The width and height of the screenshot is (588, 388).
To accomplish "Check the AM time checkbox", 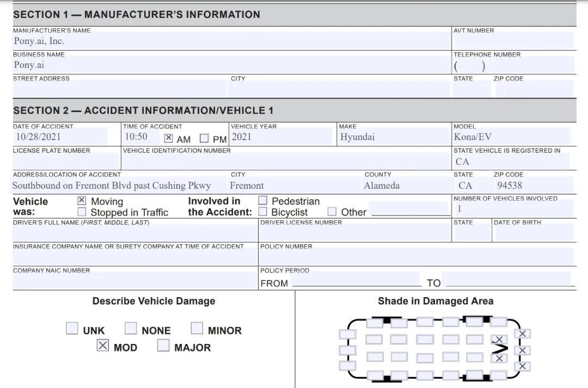I will click(168, 138).
